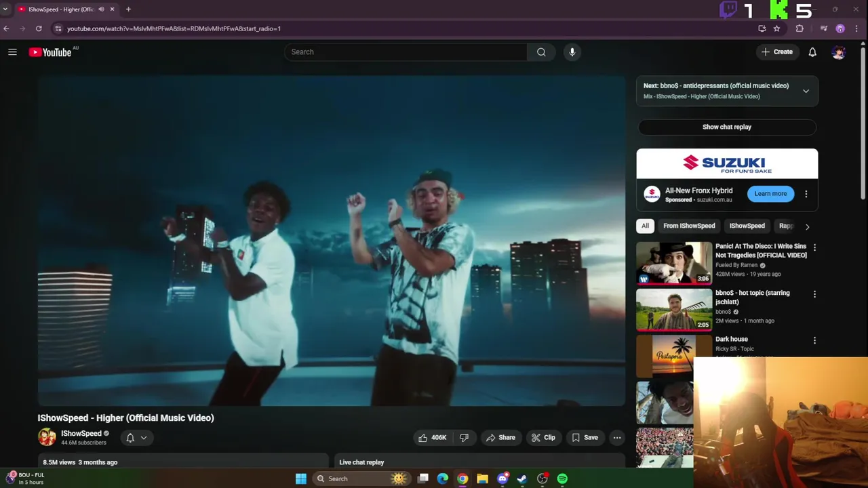Open bbno$ hot topic thumbnail

pos(674,309)
